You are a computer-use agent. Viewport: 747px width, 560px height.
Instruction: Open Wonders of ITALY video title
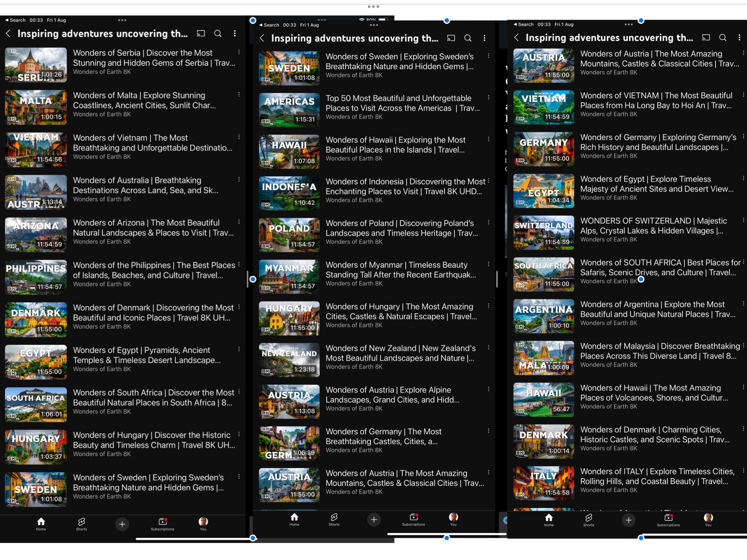pyautogui.click(x=657, y=476)
